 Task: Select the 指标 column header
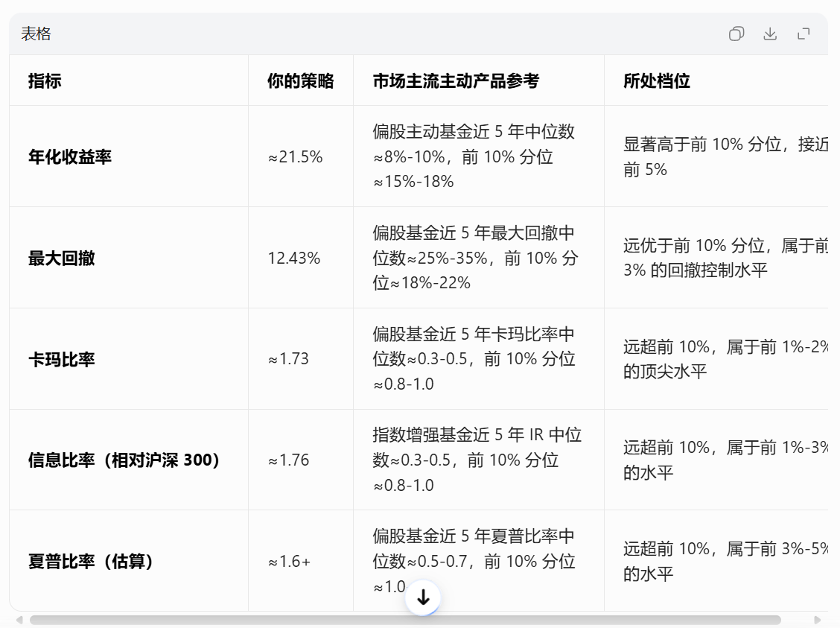(x=45, y=81)
